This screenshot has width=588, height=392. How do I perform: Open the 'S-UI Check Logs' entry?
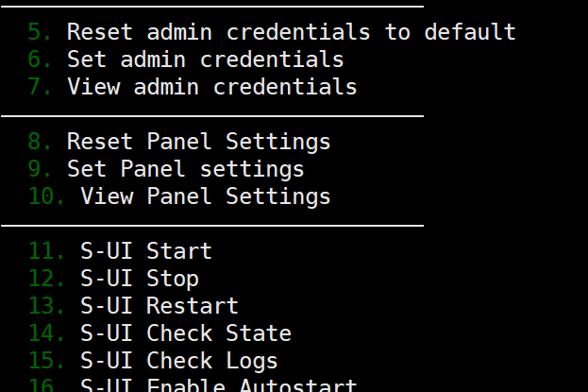tap(178, 361)
